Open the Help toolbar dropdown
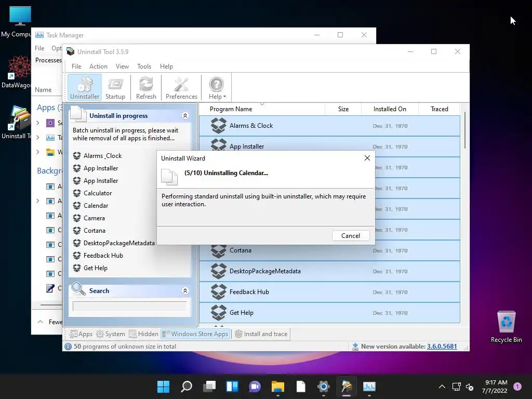Image resolution: width=532 pixels, height=399 pixels. (x=217, y=87)
